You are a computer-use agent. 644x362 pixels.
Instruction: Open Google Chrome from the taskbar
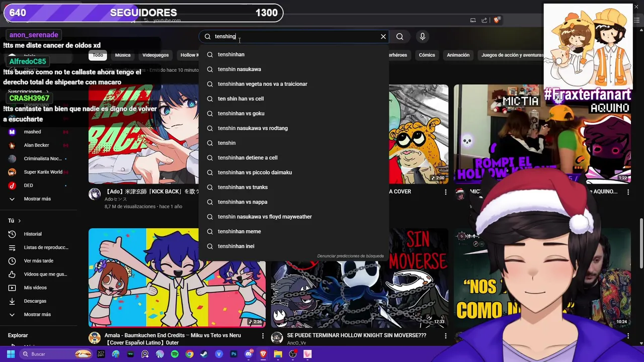click(x=189, y=354)
